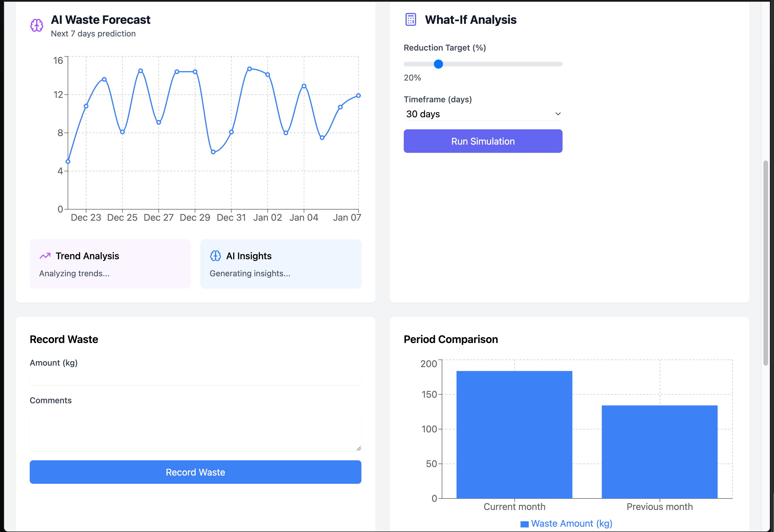774x532 pixels.
Task: Click the Trend Analysis card
Action: tap(110, 264)
